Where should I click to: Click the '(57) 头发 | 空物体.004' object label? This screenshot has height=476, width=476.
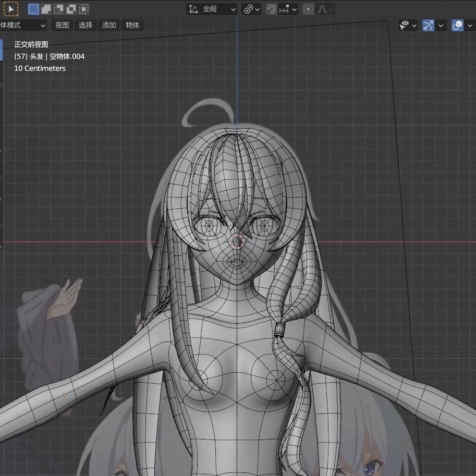tap(49, 56)
